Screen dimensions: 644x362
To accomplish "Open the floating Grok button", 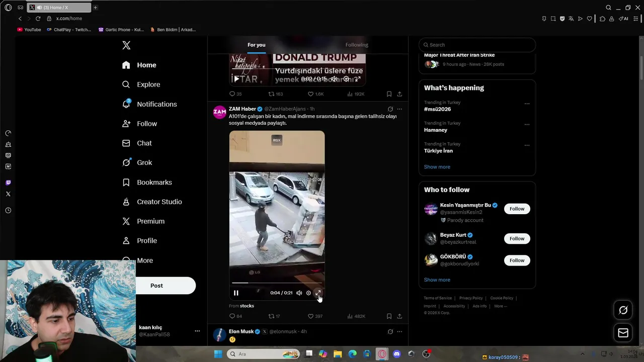I will tap(623, 310).
